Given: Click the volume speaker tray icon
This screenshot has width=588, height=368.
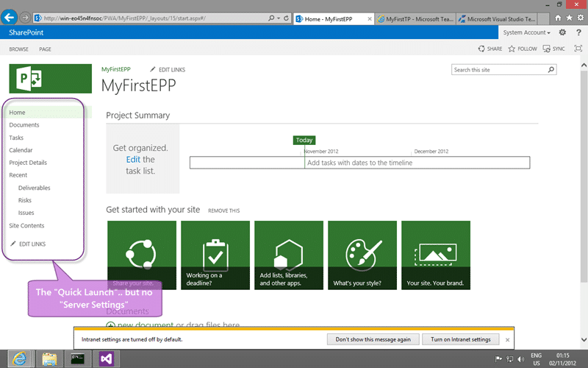Looking at the screenshot, I should point(521,359).
